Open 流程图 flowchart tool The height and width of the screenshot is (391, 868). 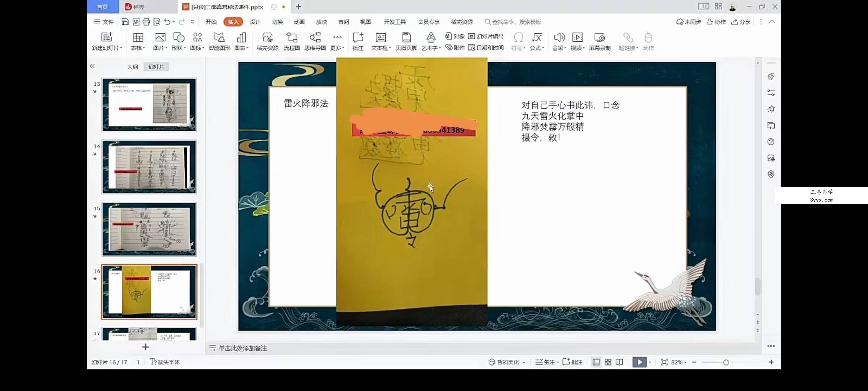tap(292, 41)
